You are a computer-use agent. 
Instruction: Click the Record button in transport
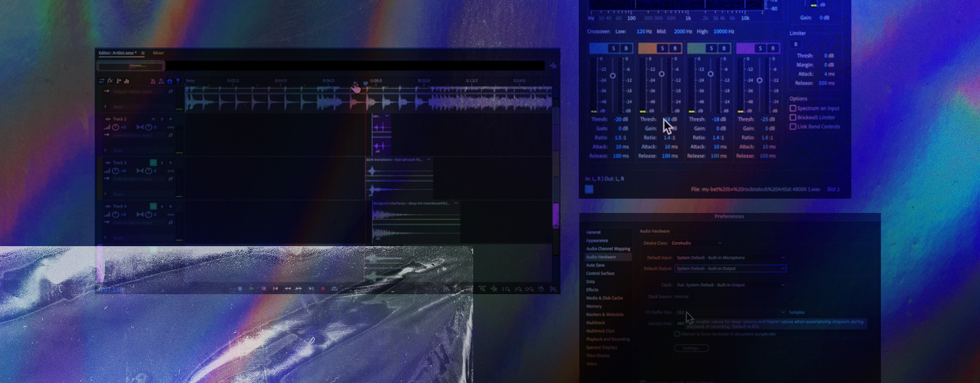click(x=323, y=289)
